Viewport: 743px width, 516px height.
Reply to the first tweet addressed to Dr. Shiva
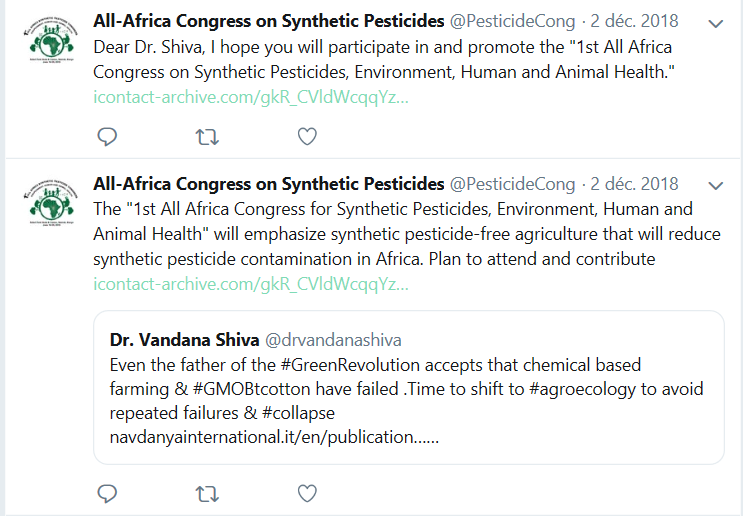click(107, 137)
